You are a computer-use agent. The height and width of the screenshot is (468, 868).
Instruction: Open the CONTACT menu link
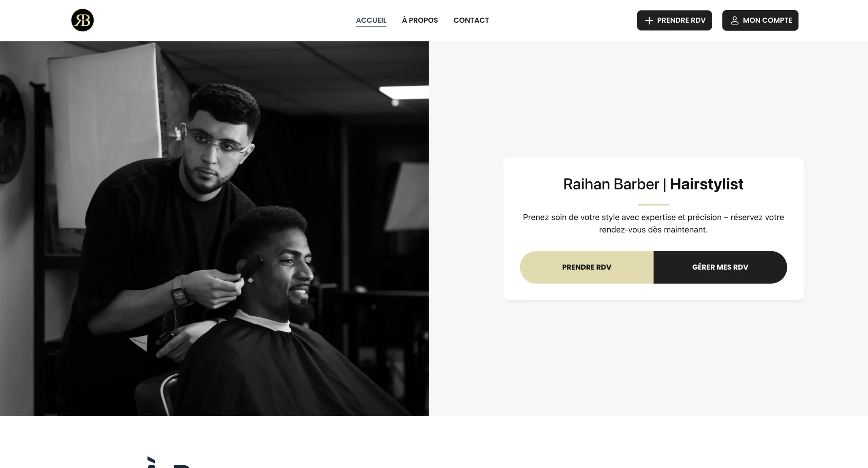471,20
